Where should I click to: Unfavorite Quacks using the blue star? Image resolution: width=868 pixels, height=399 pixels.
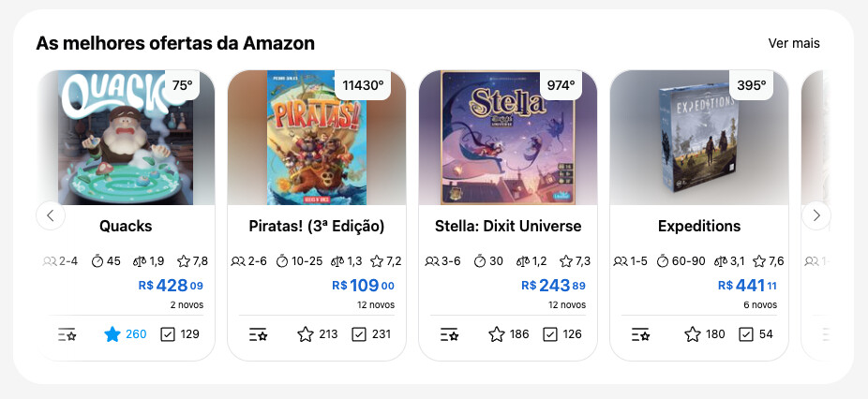(112, 334)
